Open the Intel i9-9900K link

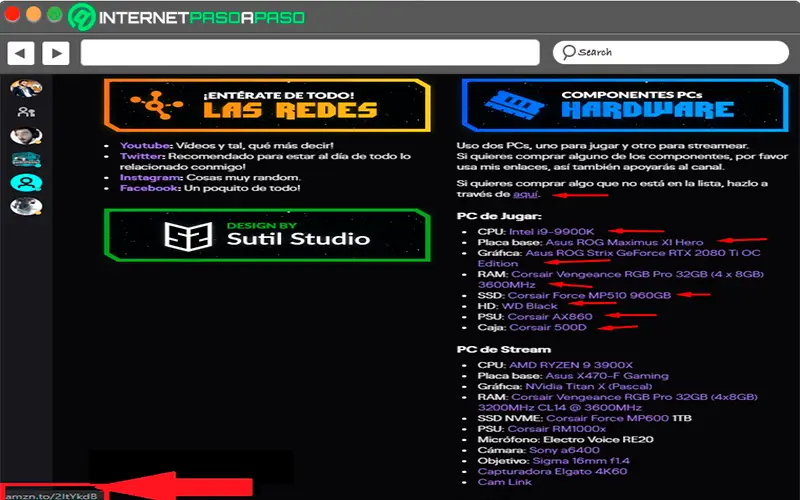click(552, 232)
